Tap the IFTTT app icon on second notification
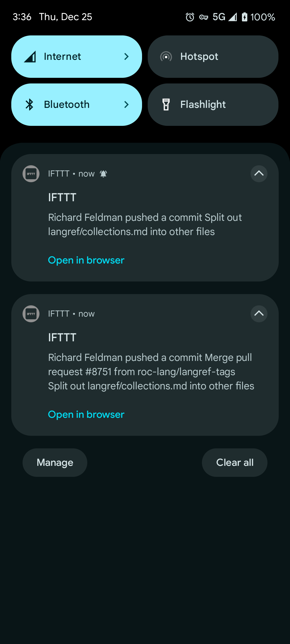290x644 pixels. [x=31, y=314]
